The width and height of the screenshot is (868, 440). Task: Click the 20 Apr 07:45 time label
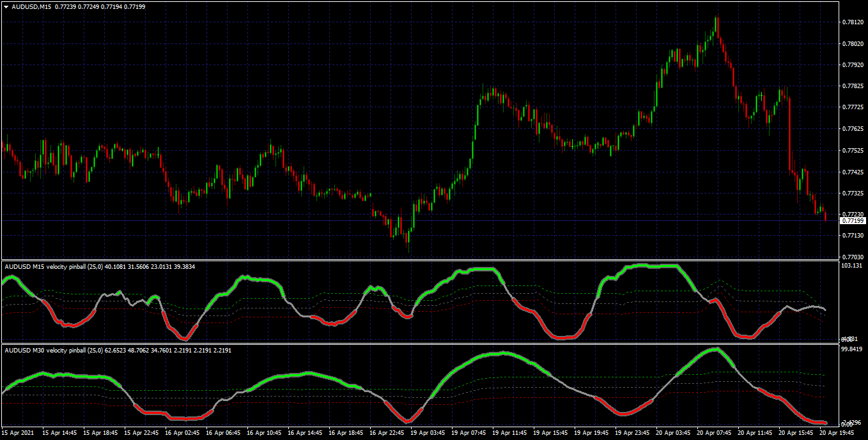pyautogui.click(x=714, y=432)
